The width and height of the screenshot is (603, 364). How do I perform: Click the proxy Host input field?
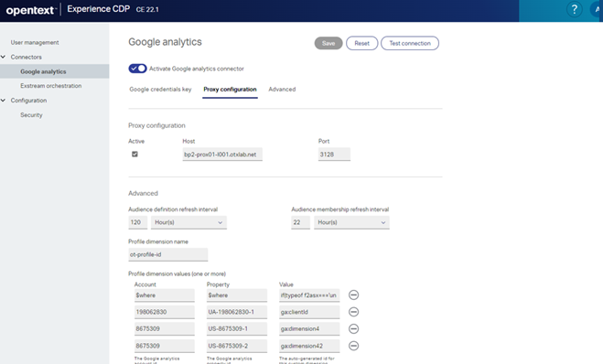tap(222, 155)
